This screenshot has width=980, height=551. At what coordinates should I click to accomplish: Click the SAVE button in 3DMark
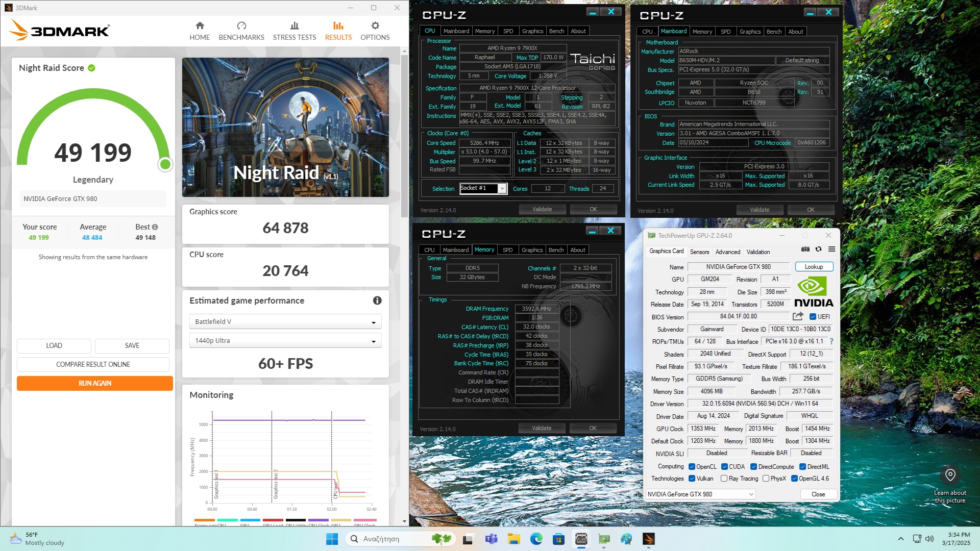tap(132, 345)
